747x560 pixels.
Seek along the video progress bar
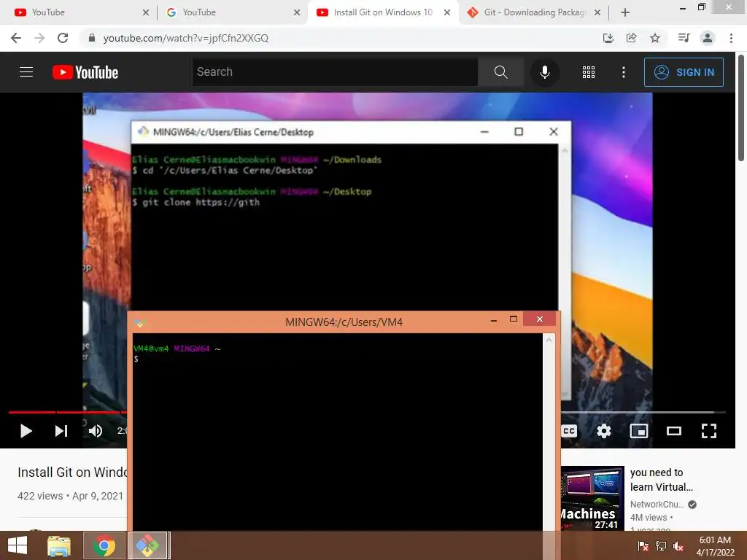tap(643, 412)
